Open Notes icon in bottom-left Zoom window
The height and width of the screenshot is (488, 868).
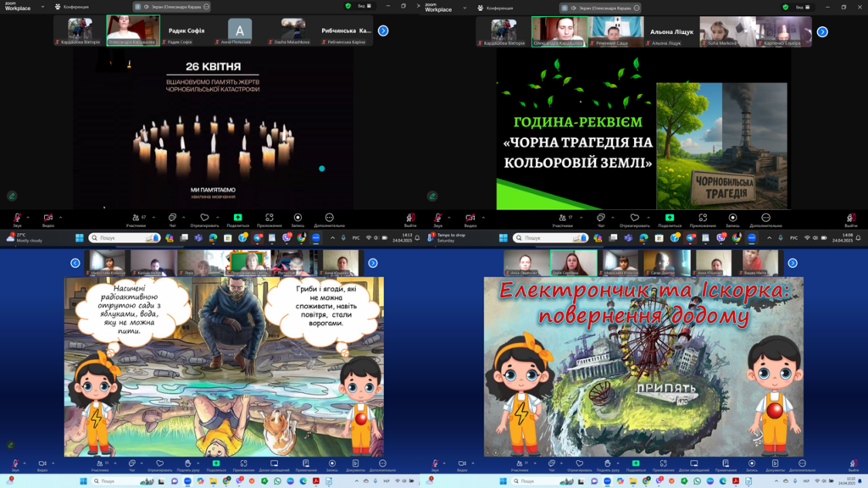(x=305, y=465)
